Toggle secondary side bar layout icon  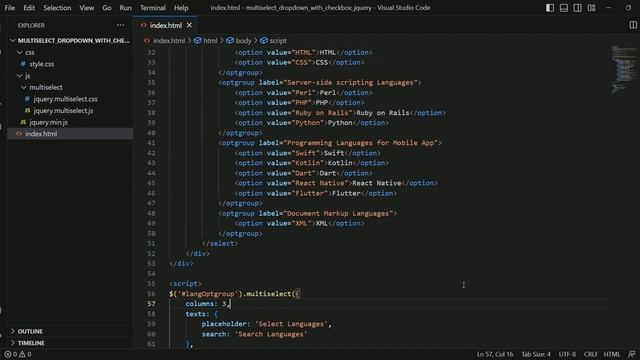[x=578, y=8]
